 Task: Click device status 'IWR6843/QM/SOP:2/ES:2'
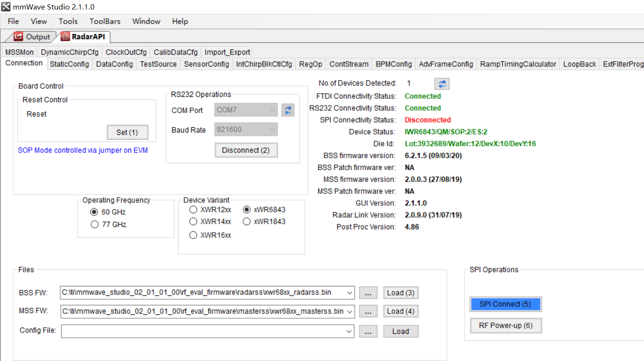pos(446,132)
